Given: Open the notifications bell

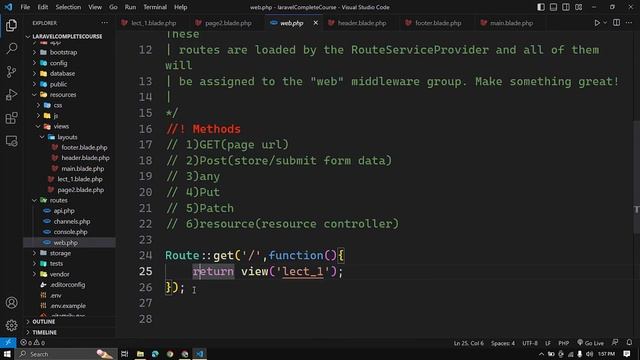Looking at the screenshot, I should pyautogui.click(x=629, y=342).
